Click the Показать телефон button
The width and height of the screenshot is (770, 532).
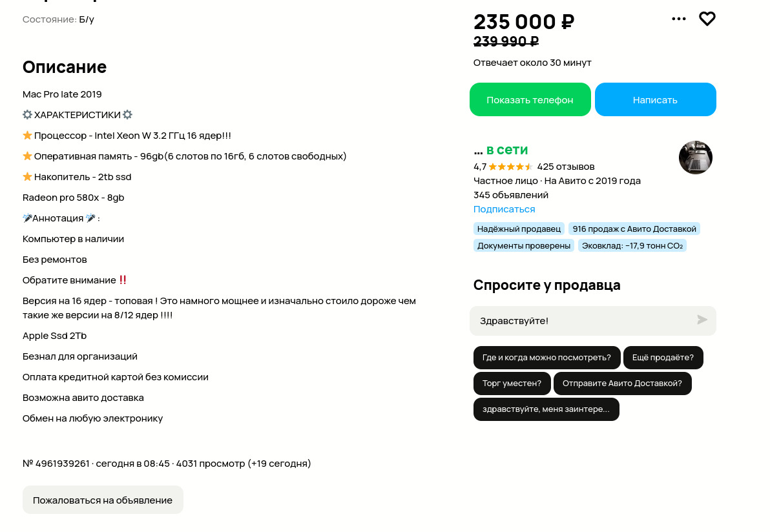[530, 100]
